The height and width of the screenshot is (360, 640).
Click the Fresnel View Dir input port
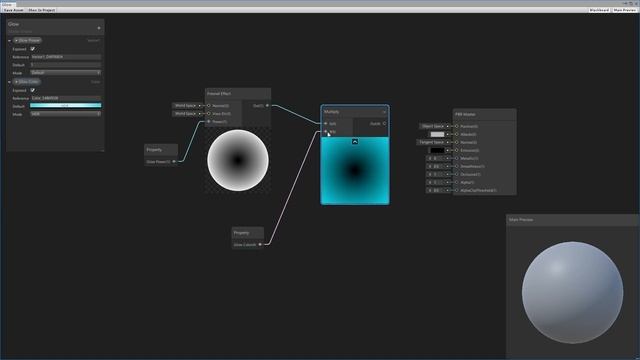pos(209,113)
